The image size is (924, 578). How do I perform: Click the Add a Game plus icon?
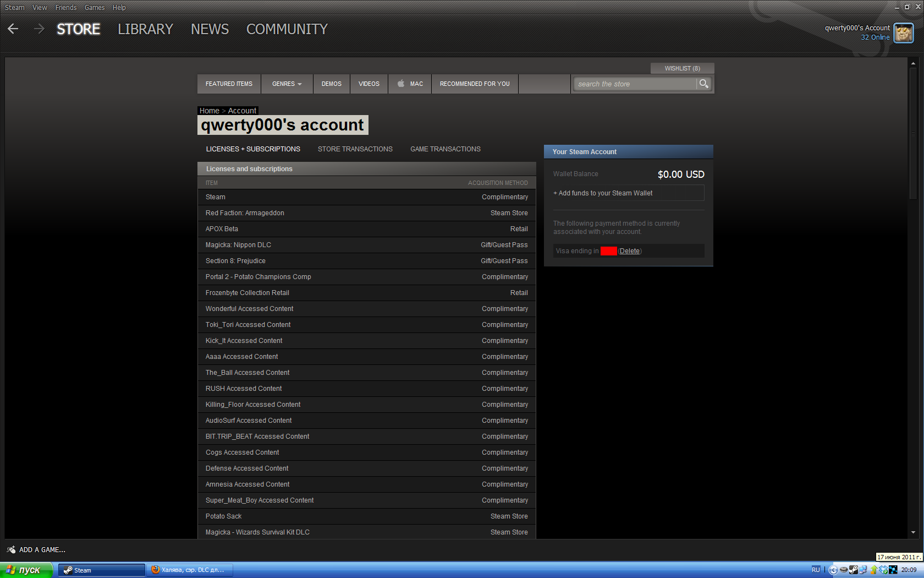click(11, 549)
